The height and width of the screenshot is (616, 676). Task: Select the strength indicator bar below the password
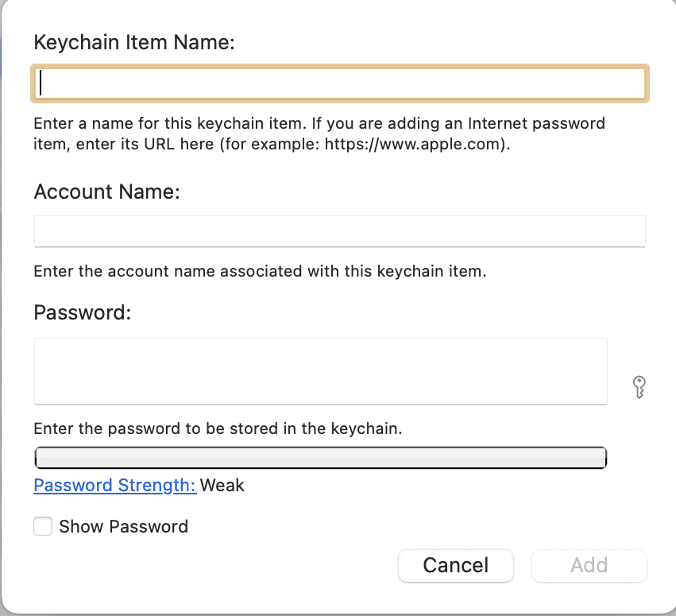click(x=320, y=457)
